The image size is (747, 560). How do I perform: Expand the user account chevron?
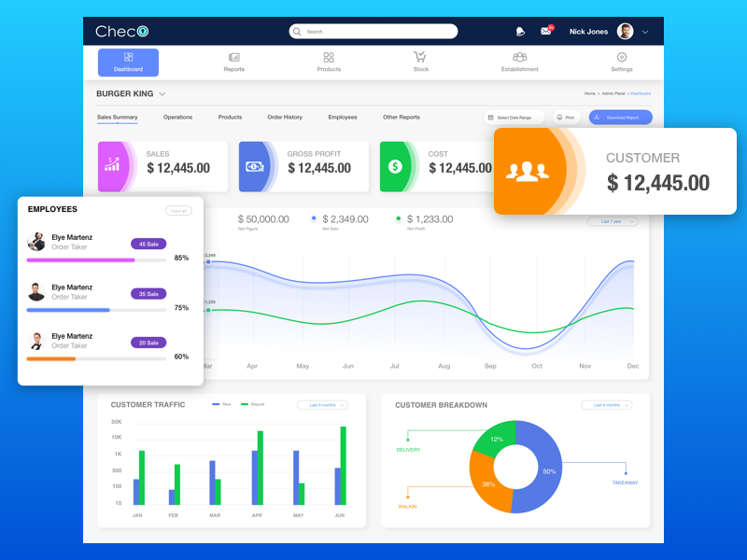[x=645, y=32]
